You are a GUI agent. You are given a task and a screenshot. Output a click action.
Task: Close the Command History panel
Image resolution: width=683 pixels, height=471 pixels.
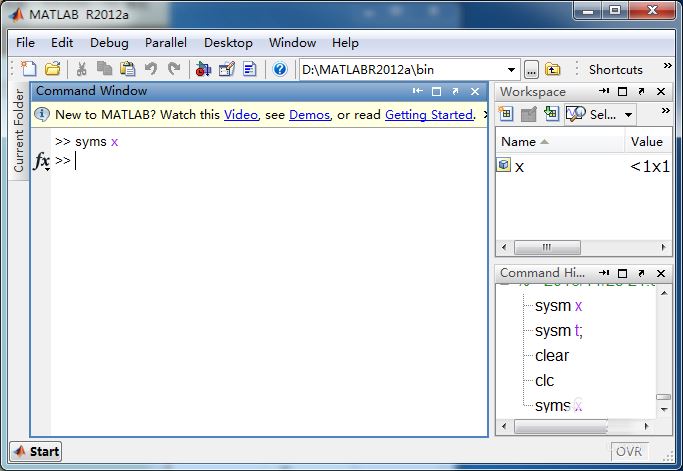click(661, 273)
